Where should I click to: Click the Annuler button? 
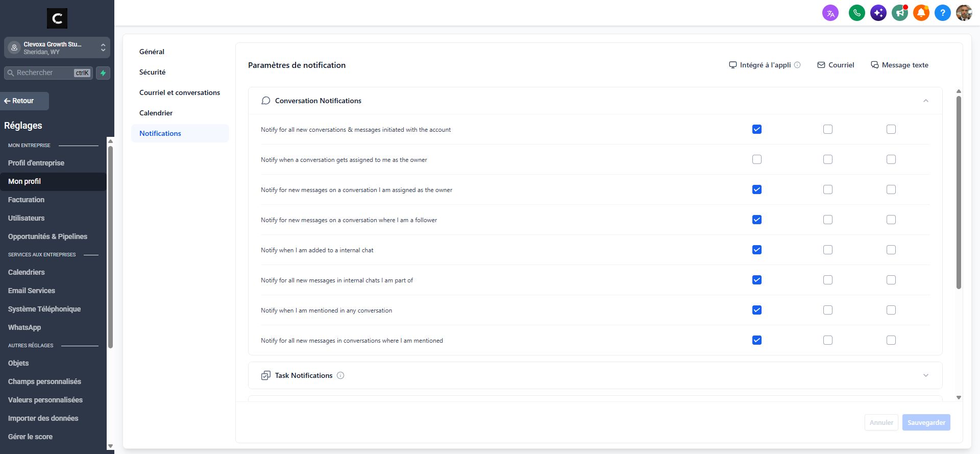[881, 422]
